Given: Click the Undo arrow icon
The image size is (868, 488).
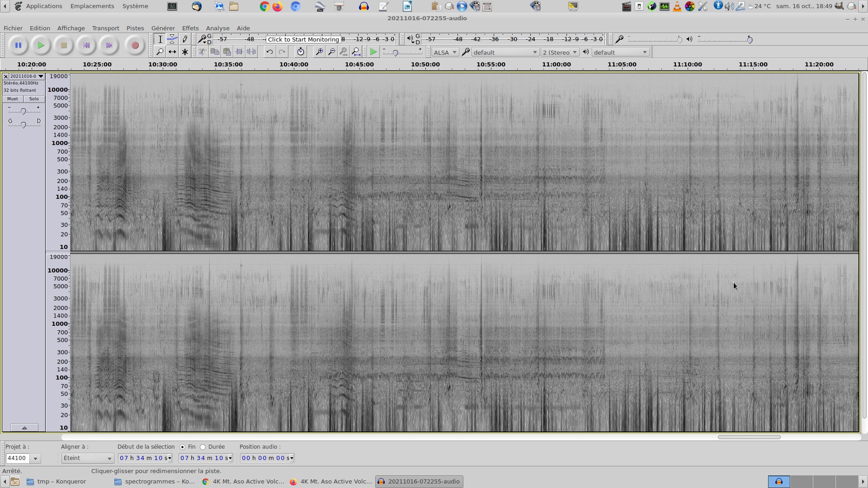Looking at the screenshot, I should tap(269, 52).
